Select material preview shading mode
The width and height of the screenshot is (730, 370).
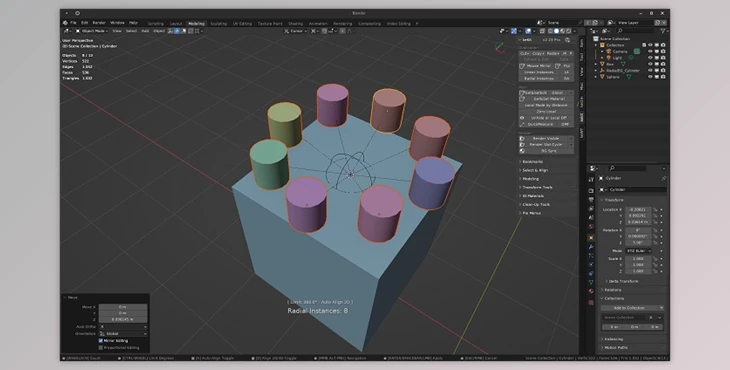[562, 31]
